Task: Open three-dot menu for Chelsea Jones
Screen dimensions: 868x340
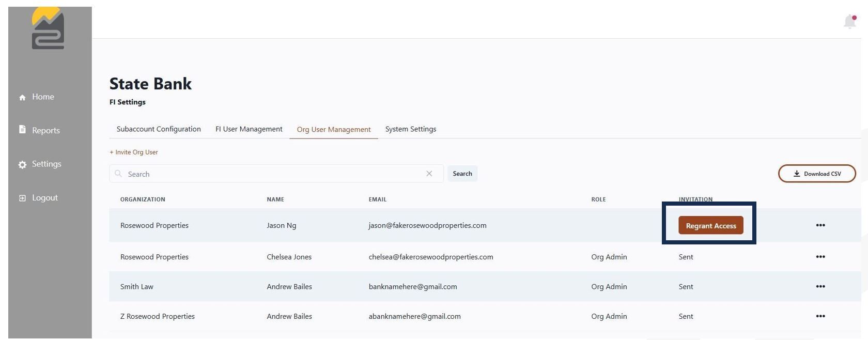Action: tap(820, 257)
